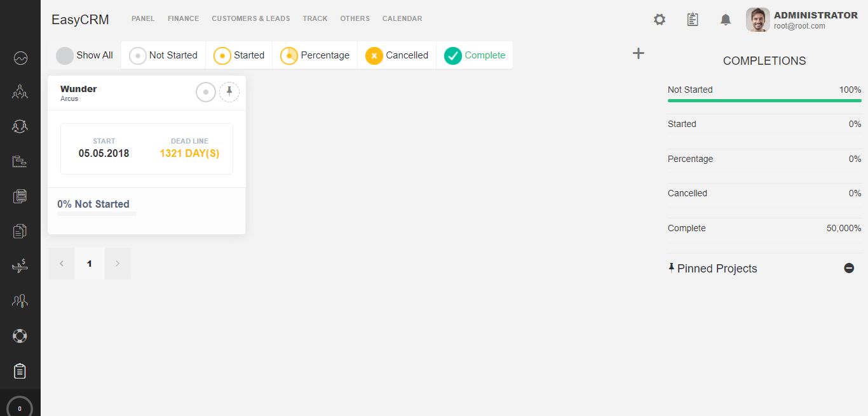Open the support lifebuoy icon in sidebar
This screenshot has height=416, width=868.
[20, 335]
